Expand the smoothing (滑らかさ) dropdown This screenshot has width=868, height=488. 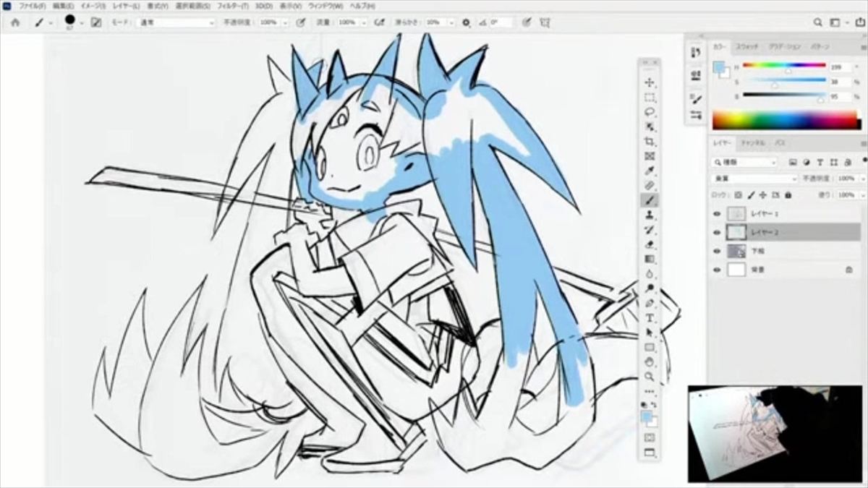[x=451, y=22]
